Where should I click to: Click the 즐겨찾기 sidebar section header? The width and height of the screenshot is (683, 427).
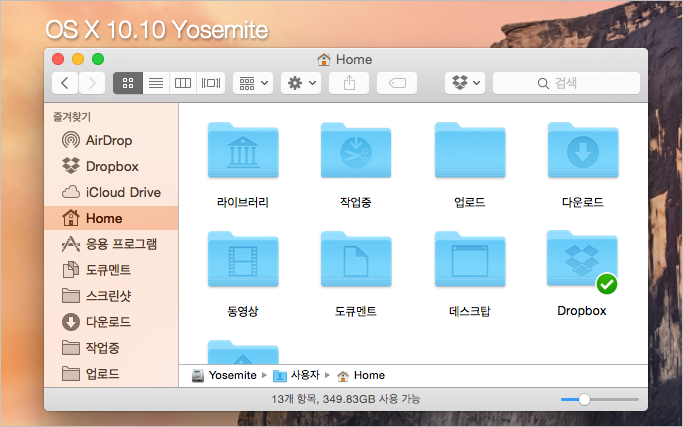(72, 116)
